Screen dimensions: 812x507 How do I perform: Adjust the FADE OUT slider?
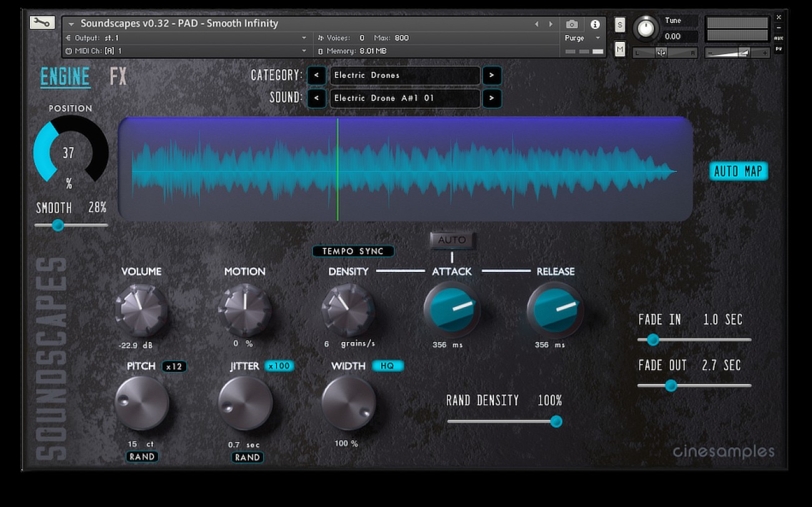[671, 386]
